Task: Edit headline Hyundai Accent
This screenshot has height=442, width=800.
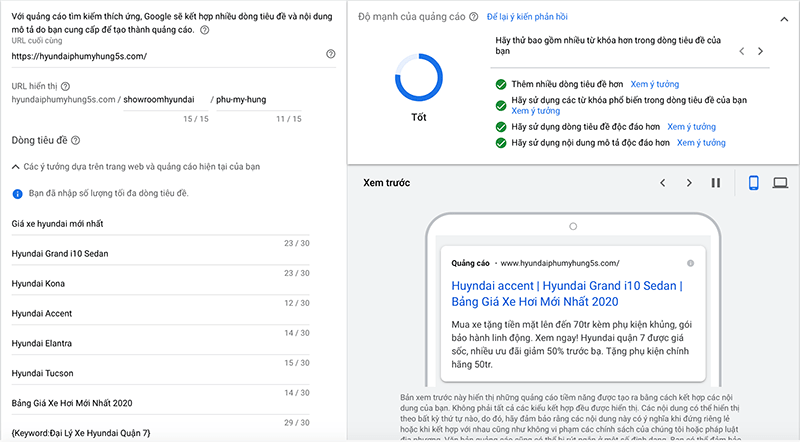Action: tap(160, 313)
